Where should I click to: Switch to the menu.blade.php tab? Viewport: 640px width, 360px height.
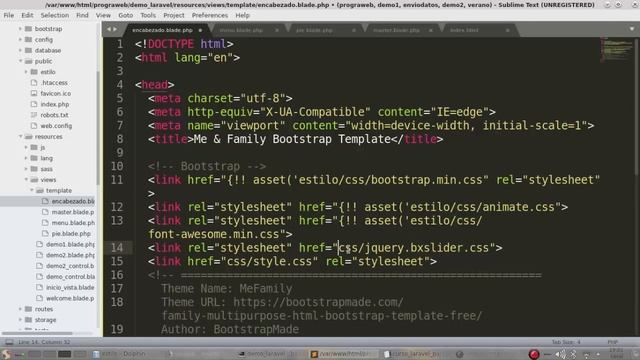pos(241,30)
